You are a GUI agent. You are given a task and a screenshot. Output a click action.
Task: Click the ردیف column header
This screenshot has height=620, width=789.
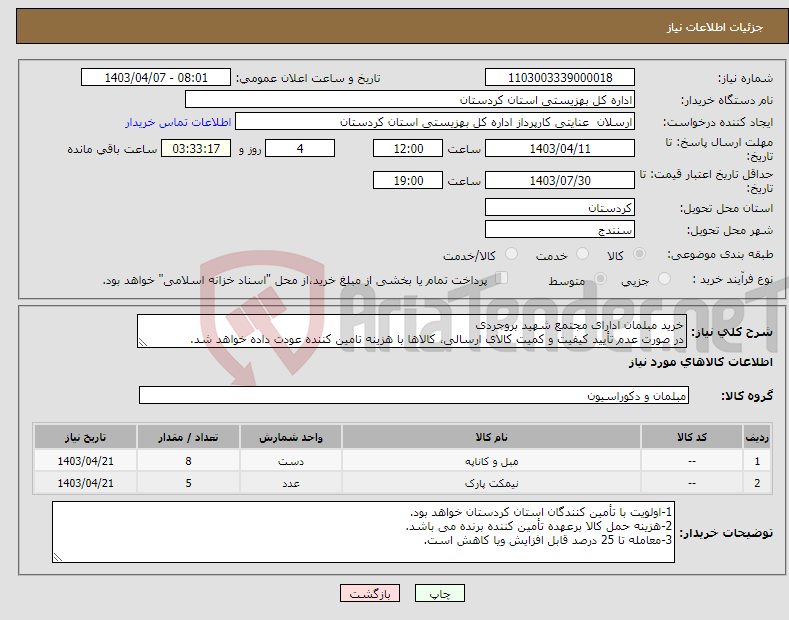click(x=757, y=437)
